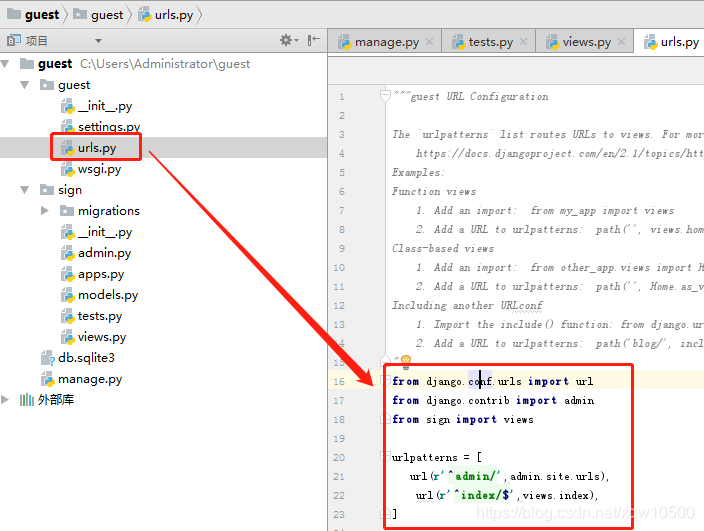Collapse the root guest project node
The width and height of the screenshot is (704, 531).
click(x=5, y=64)
